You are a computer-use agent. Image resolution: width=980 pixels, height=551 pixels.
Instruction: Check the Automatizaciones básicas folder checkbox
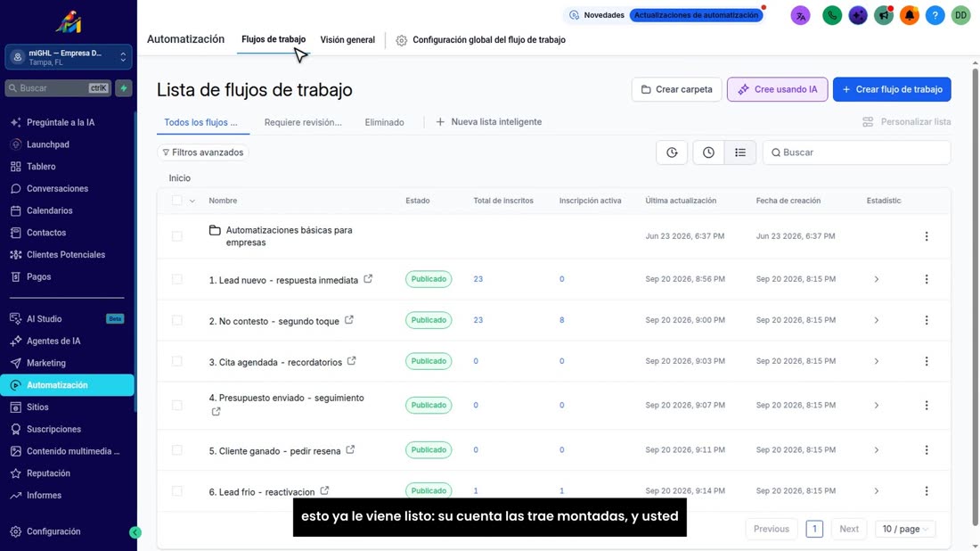(x=177, y=236)
